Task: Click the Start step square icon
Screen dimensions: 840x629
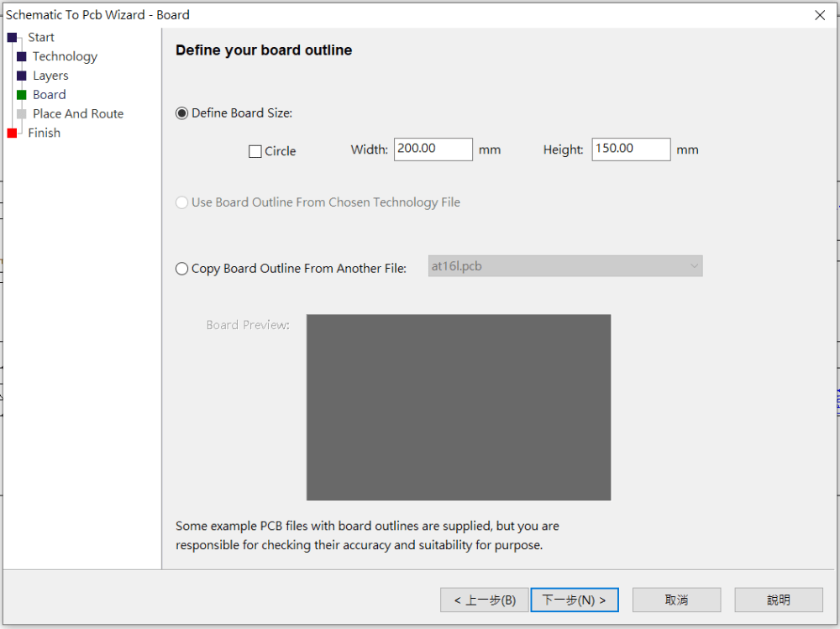Action: point(12,38)
